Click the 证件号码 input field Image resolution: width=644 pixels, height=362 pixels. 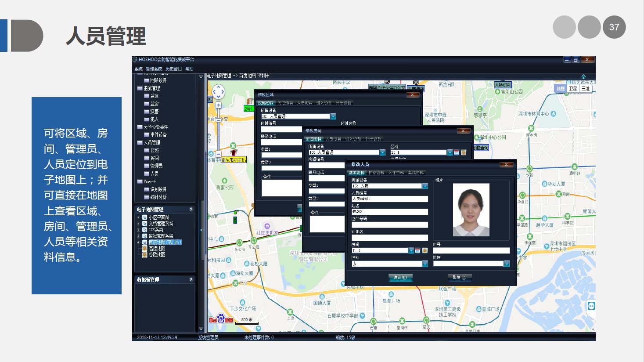coord(389,225)
